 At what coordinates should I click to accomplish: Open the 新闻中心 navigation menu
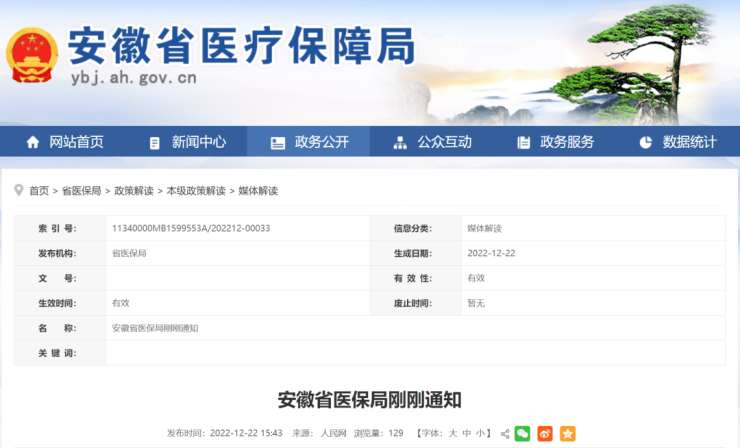[x=186, y=142]
